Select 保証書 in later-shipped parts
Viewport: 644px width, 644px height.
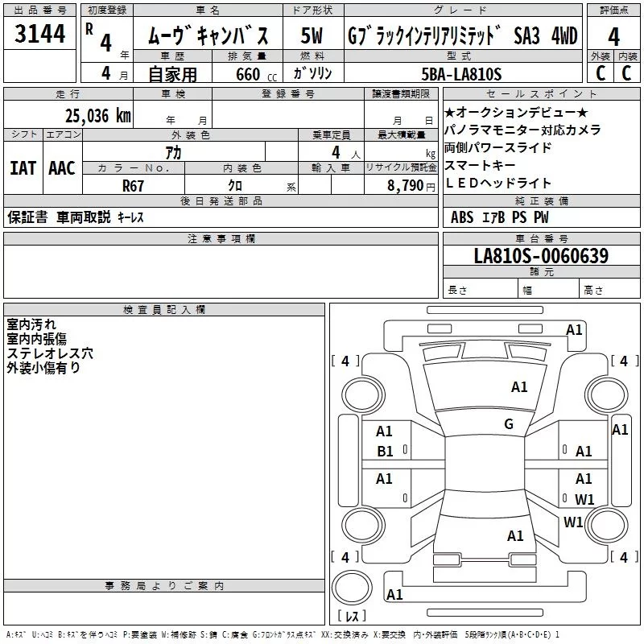tap(27, 217)
